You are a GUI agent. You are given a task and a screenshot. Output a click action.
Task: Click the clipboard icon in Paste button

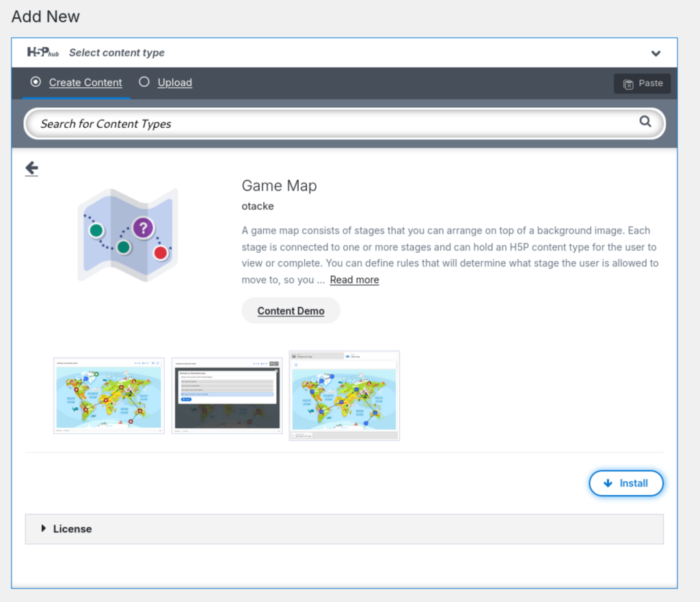(628, 84)
